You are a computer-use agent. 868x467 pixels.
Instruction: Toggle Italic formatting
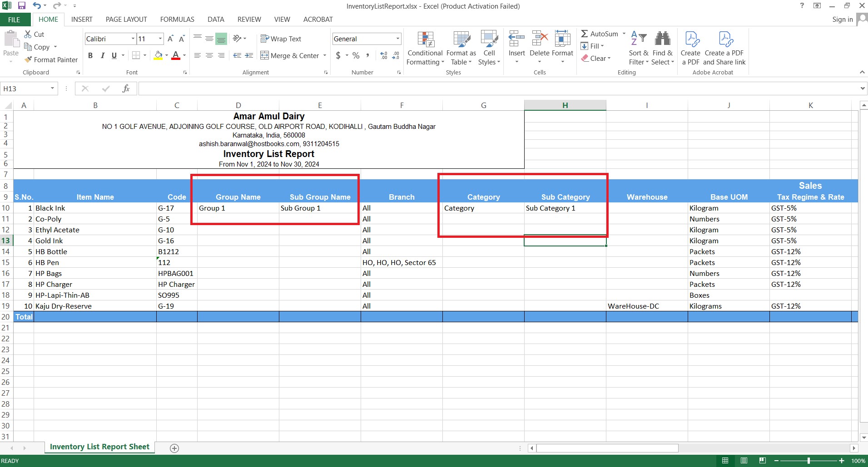(x=102, y=55)
